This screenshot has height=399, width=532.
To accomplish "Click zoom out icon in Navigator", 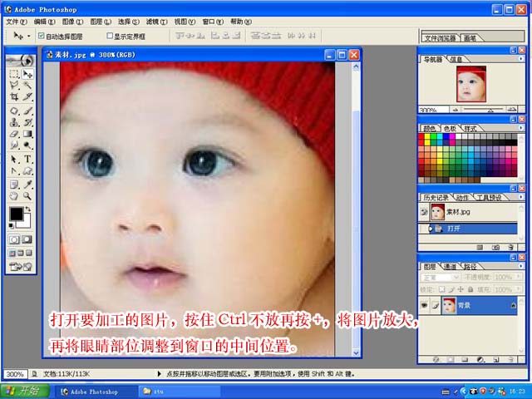I will tap(456, 110).
